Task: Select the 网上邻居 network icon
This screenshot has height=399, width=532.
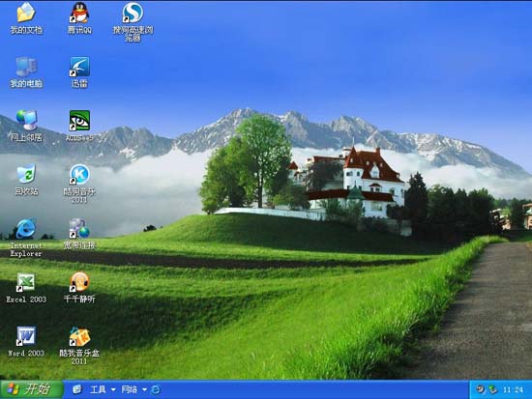Action: coord(26,121)
